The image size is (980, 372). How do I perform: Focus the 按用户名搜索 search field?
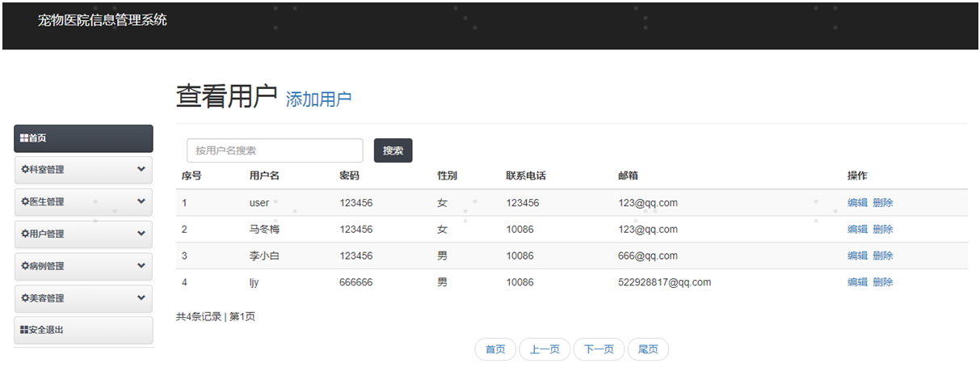[275, 150]
